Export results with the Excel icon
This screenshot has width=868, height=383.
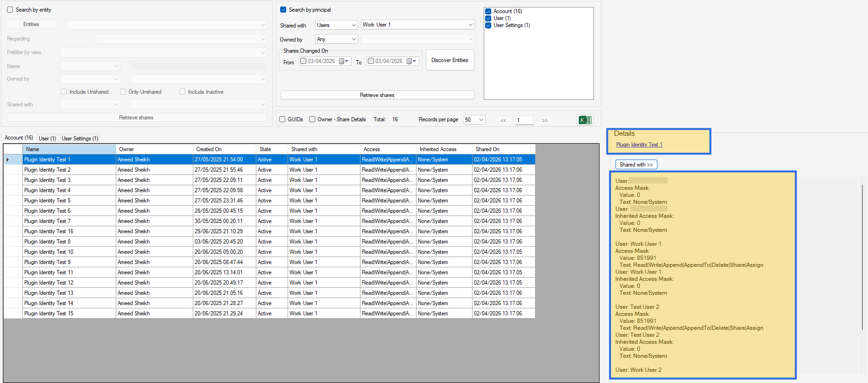click(585, 120)
